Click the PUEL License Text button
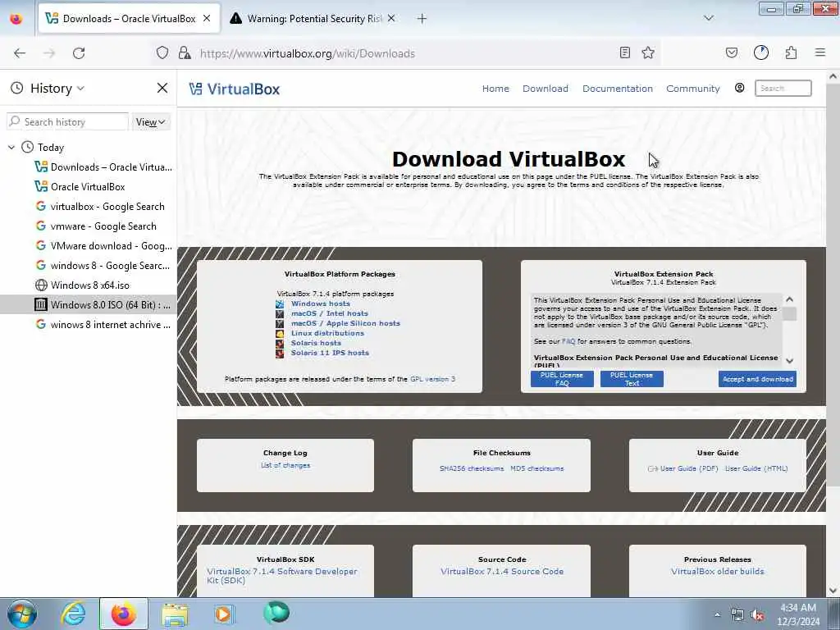This screenshot has height=630, width=840. [x=632, y=379]
